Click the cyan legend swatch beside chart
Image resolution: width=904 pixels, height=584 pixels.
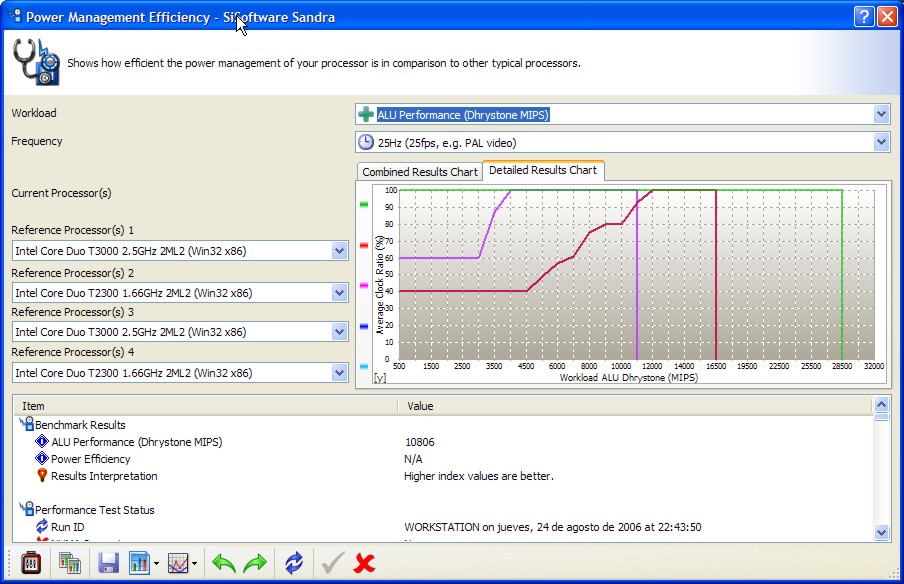364,366
